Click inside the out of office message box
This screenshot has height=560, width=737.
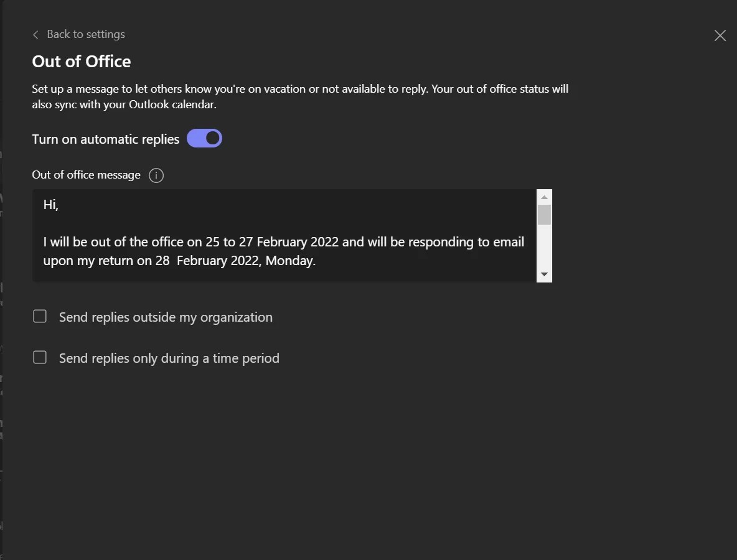[280, 236]
